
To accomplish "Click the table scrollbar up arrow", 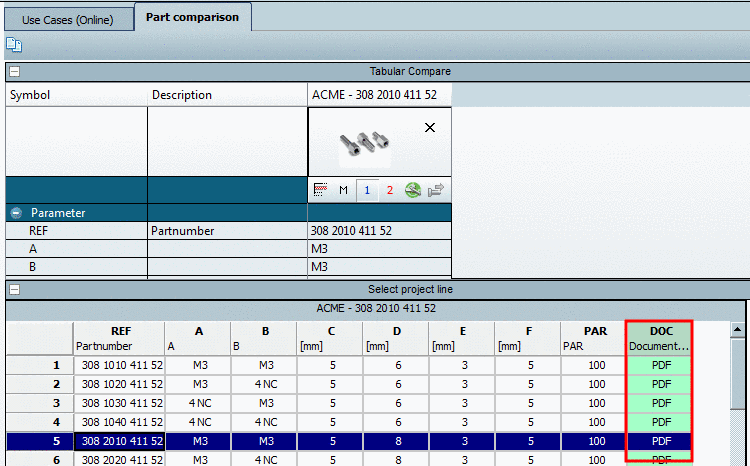I will [x=737, y=329].
